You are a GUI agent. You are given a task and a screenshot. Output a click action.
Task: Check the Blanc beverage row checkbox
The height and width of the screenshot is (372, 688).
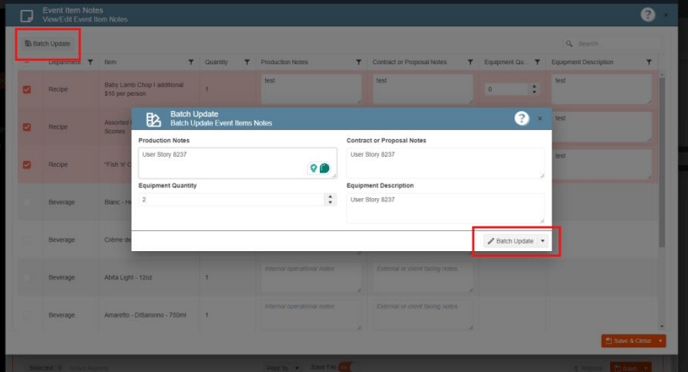pyautogui.click(x=27, y=202)
